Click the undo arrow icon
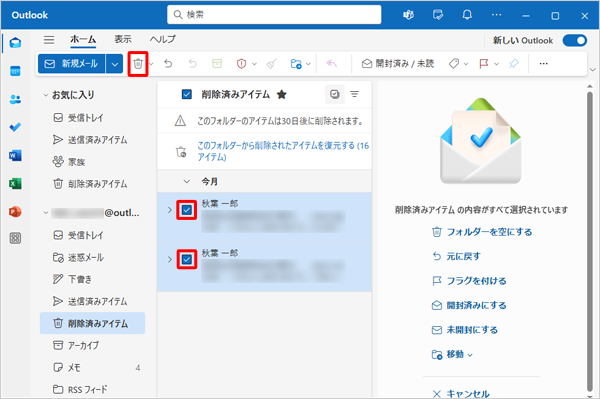This screenshot has width=600, height=399. coord(168,64)
